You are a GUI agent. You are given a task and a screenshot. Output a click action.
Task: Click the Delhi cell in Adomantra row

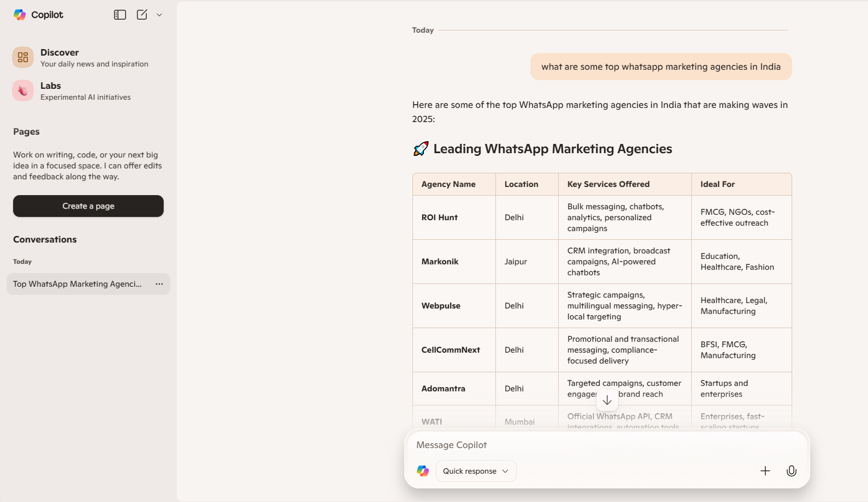[x=527, y=389]
